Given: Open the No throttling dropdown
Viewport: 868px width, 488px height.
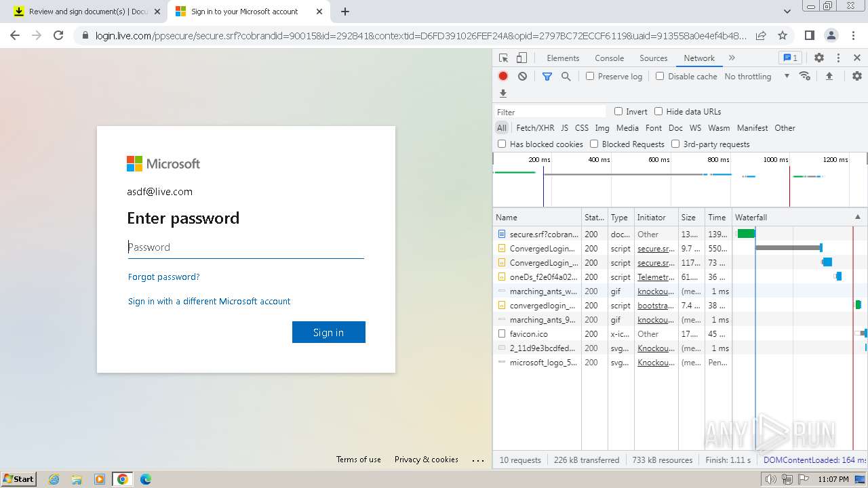Looking at the screenshot, I should point(757,77).
